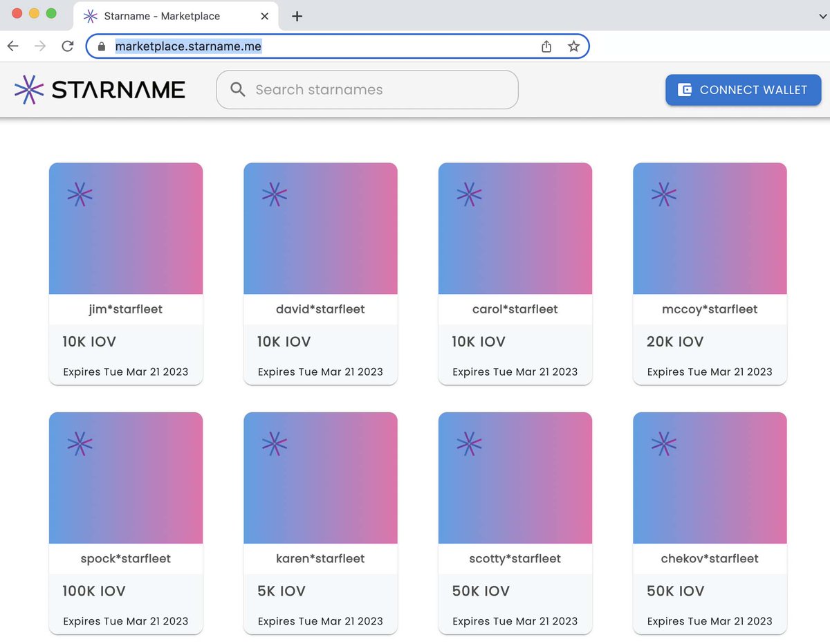Viewport: 830px width, 644px height.
Task: Click star asterisk icon on mccoy*starfleet card
Action: 664,194
